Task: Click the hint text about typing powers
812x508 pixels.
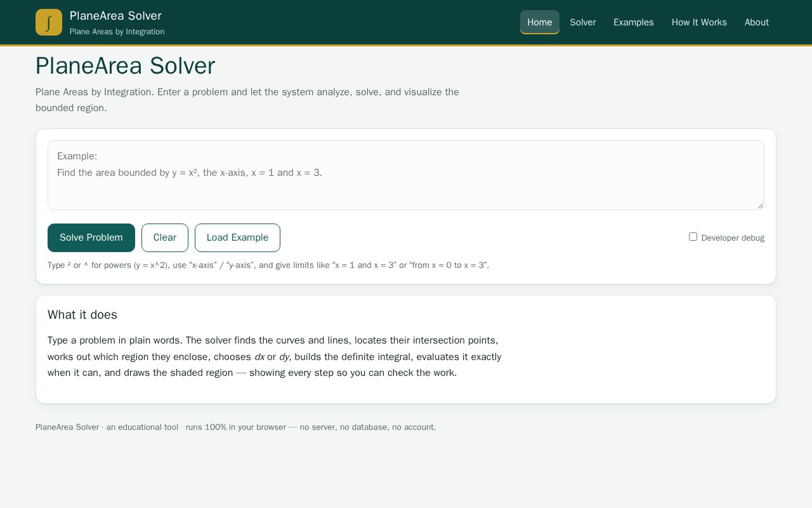Action: (x=268, y=265)
